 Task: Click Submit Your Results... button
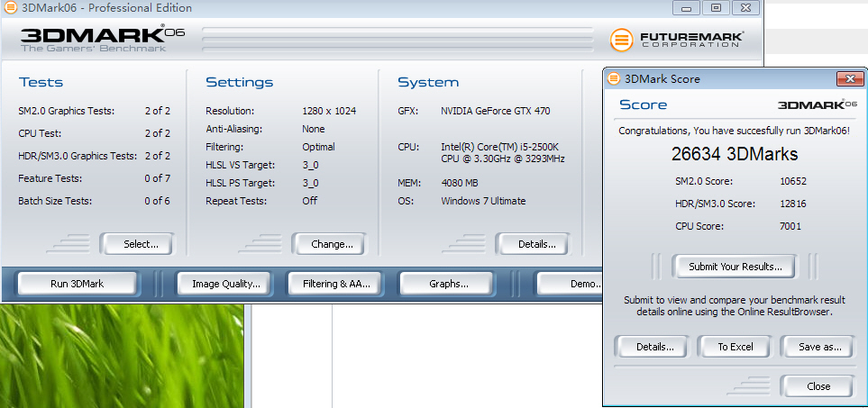click(734, 267)
